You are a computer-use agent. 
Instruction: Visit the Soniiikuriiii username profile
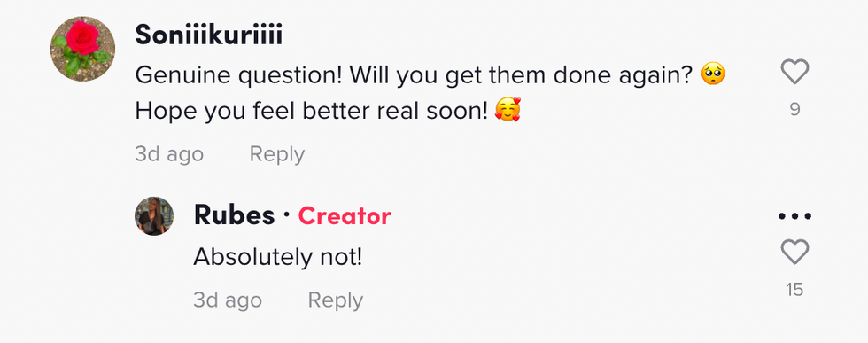[x=209, y=36]
